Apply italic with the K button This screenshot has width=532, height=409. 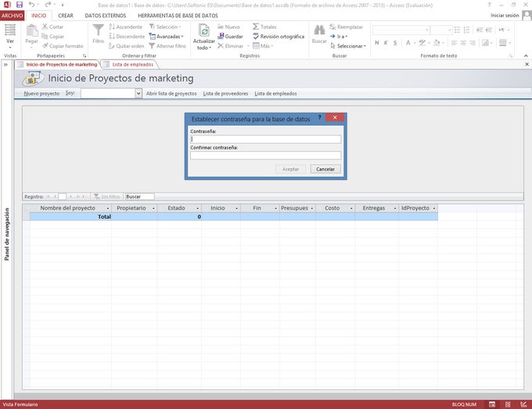coord(386,43)
